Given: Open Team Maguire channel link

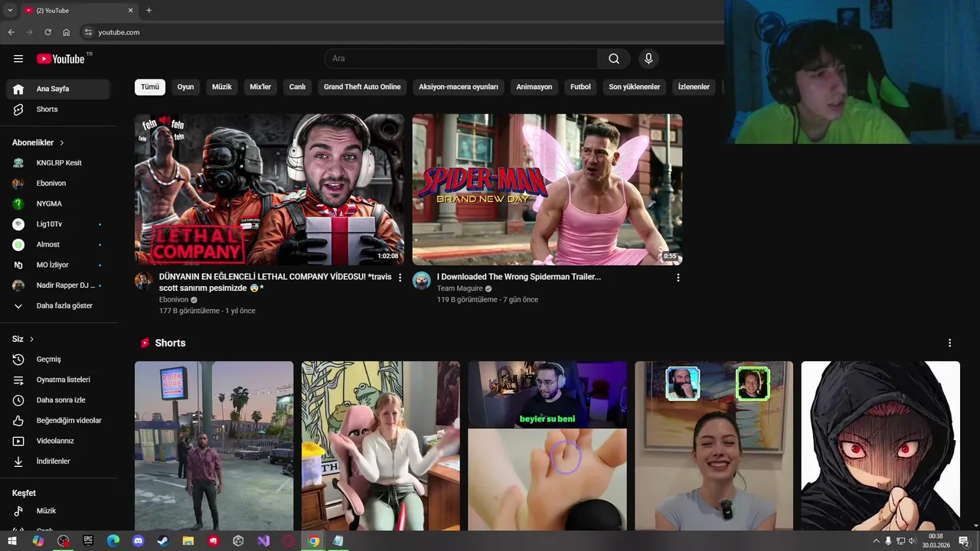Looking at the screenshot, I should (x=460, y=289).
